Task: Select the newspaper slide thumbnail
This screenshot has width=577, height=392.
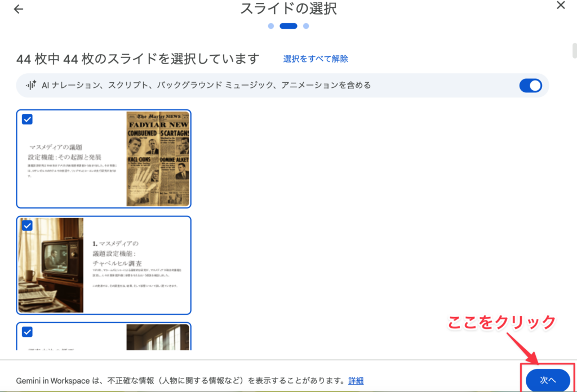Action: pyautogui.click(x=104, y=159)
